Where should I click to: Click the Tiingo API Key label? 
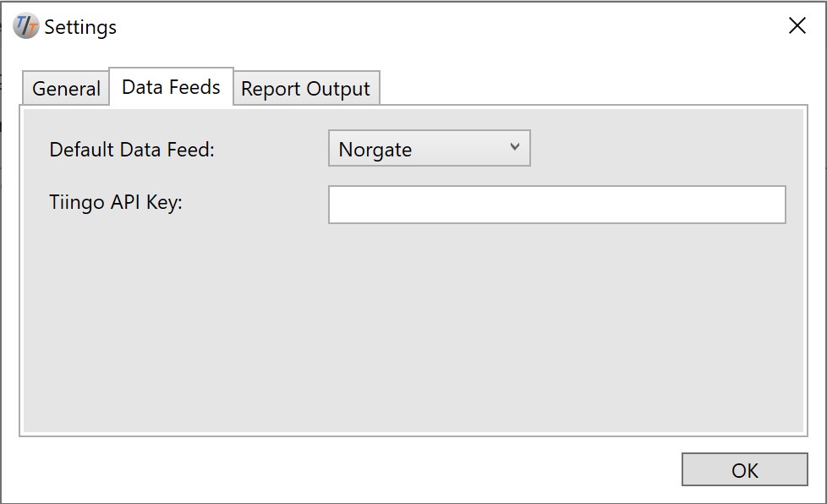[x=116, y=202]
